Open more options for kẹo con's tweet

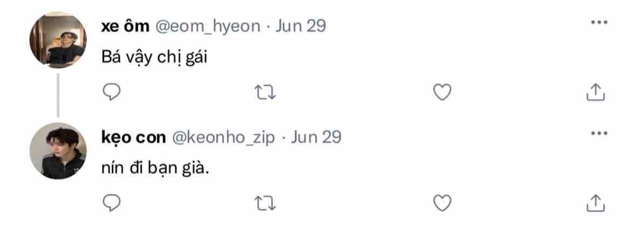point(599,133)
